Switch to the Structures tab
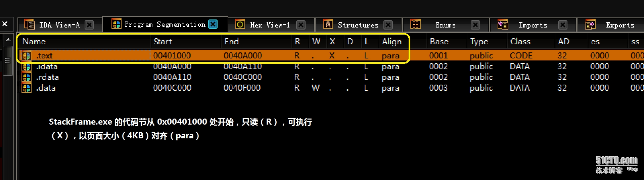 [358, 25]
